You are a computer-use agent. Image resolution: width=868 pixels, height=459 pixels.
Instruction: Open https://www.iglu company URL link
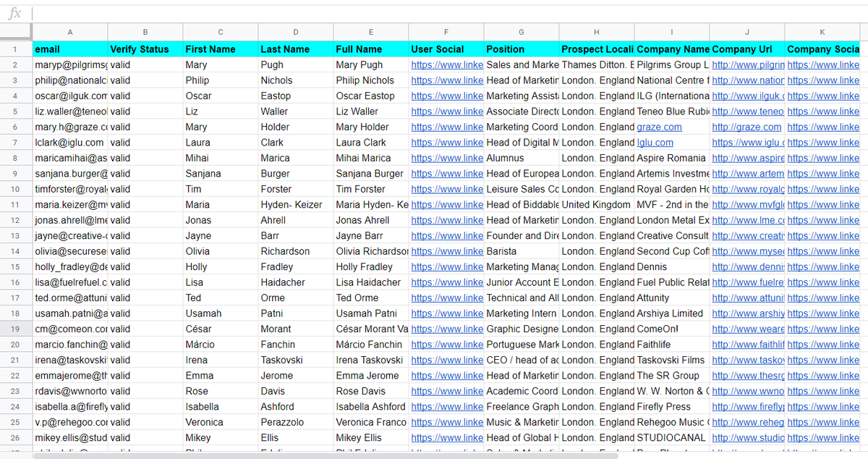point(748,143)
